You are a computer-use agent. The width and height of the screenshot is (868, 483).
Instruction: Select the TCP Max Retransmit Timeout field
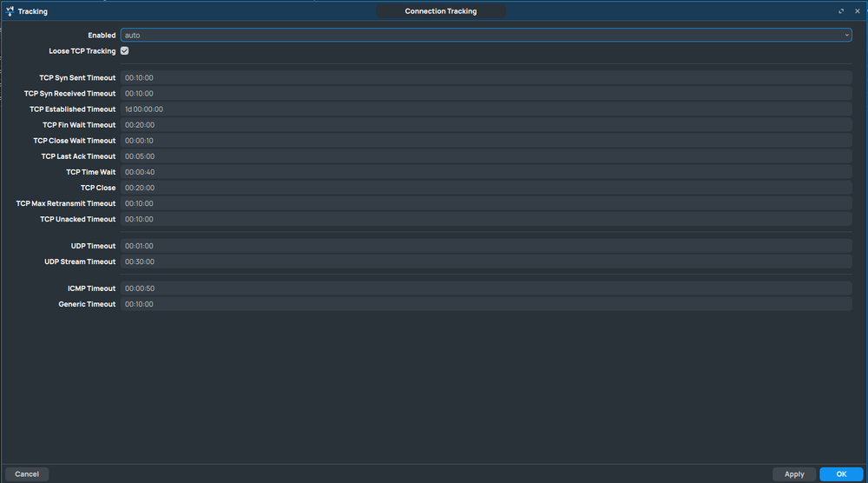[x=485, y=203]
